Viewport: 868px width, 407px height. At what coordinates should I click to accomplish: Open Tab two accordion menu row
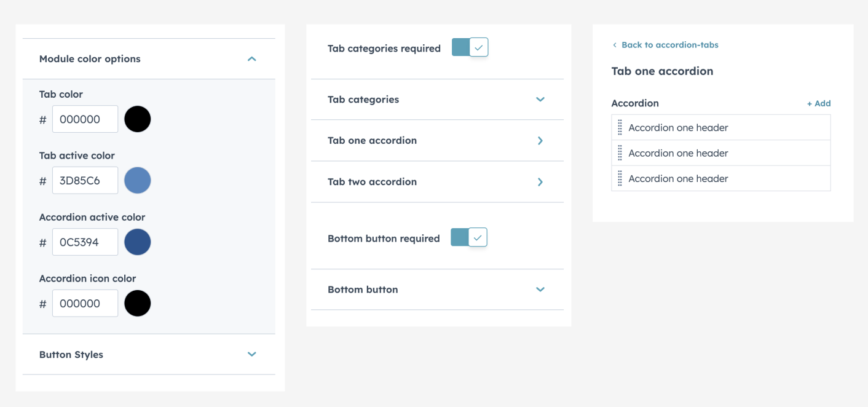[x=373, y=182]
